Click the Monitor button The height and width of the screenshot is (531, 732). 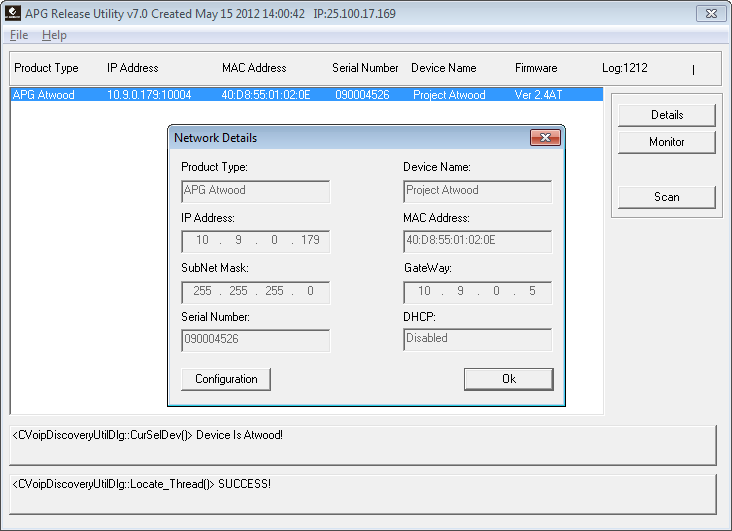click(x=667, y=142)
